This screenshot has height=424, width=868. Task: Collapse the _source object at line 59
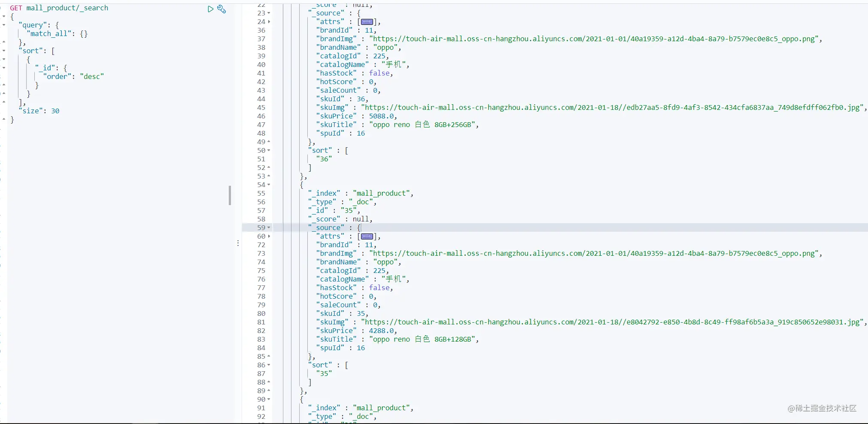point(269,228)
